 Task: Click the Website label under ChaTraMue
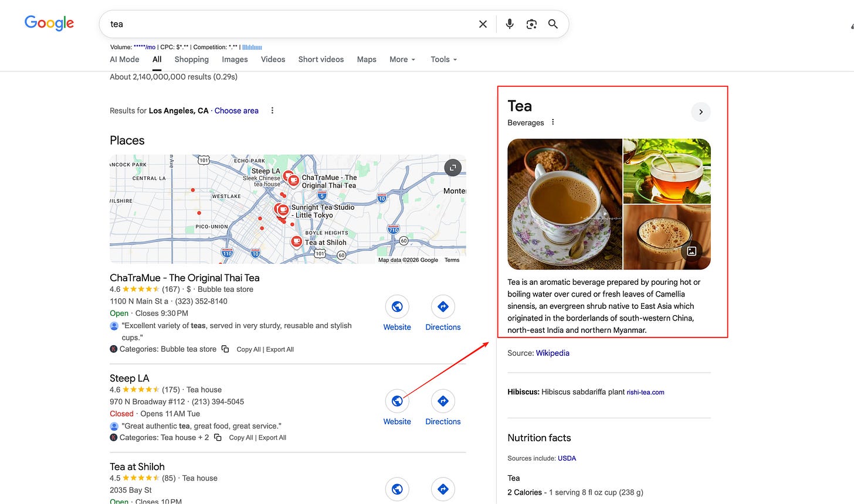(397, 327)
